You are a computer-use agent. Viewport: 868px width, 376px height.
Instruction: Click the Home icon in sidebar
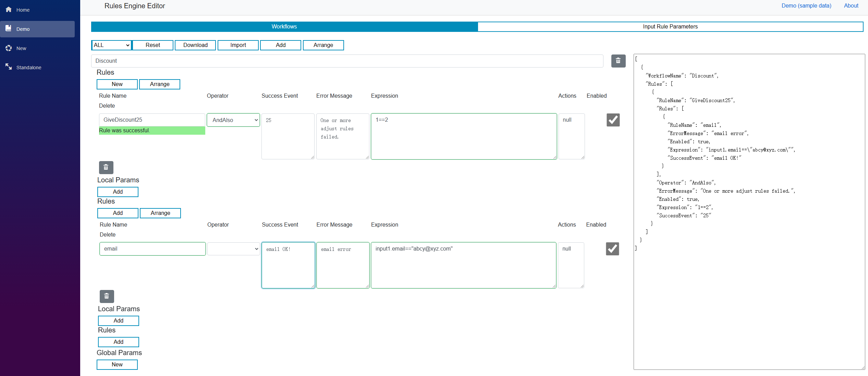[x=9, y=10]
